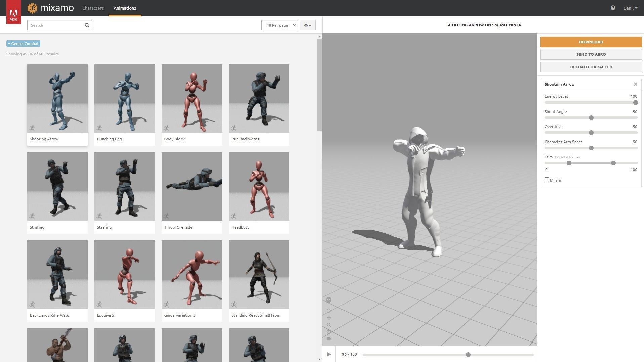Open the help question mark icon
The height and width of the screenshot is (362, 644).
click(613, 8)
